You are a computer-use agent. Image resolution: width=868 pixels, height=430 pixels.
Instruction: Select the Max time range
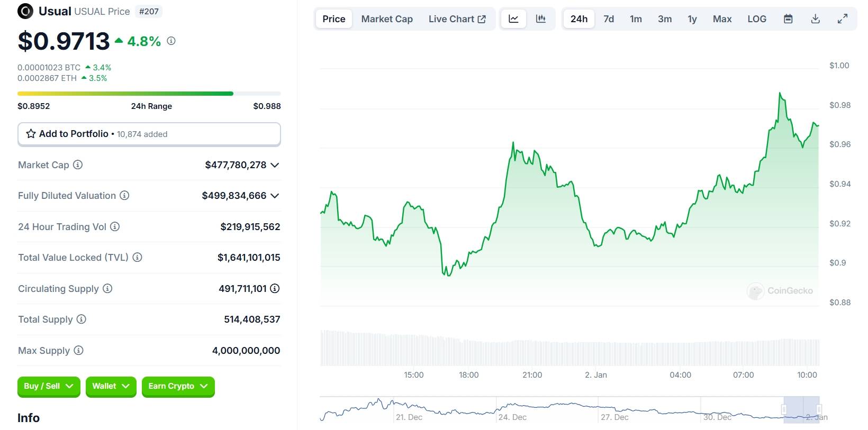coord(722,19)
